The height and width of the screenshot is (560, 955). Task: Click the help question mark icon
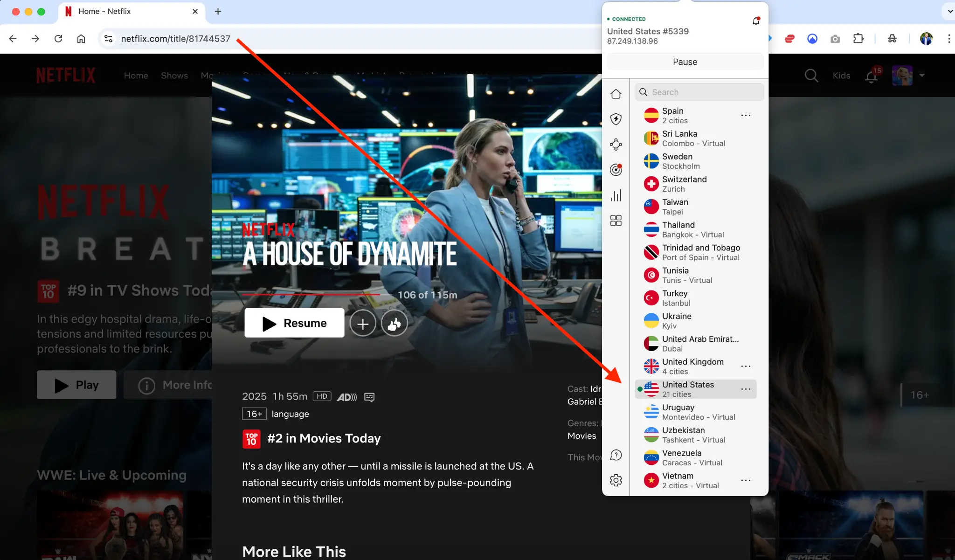point(616,455)
